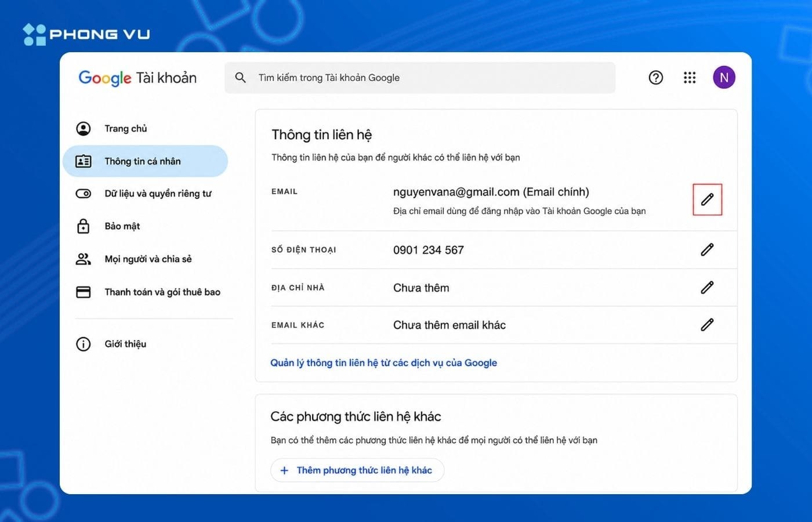Open the purple N account avatar

pyautogui.click(x=724, y=78)
